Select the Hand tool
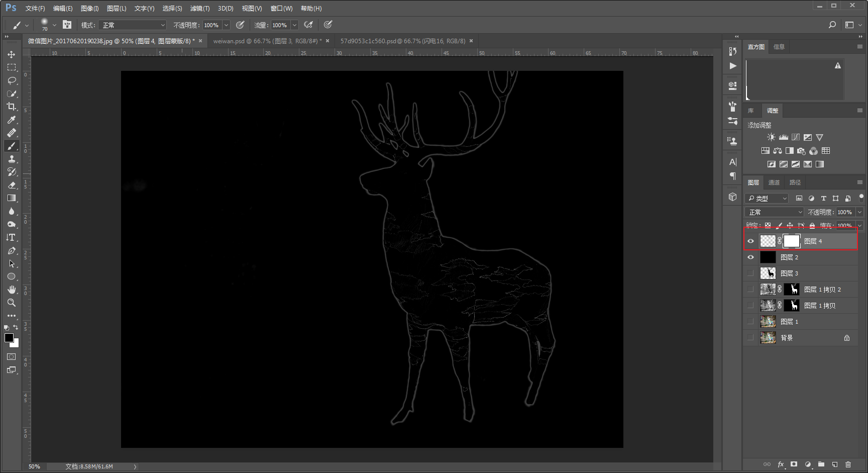Viewport: 868px width, 473px height. pos(12,290)
